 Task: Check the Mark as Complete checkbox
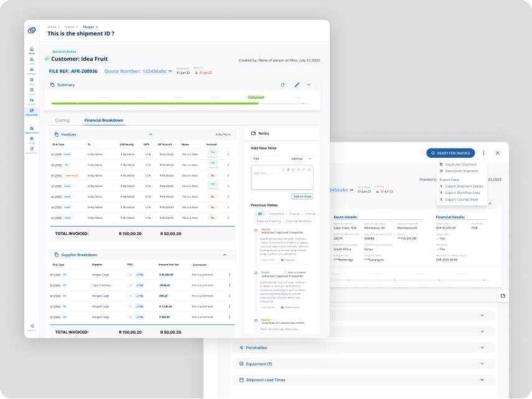[284, 272]
